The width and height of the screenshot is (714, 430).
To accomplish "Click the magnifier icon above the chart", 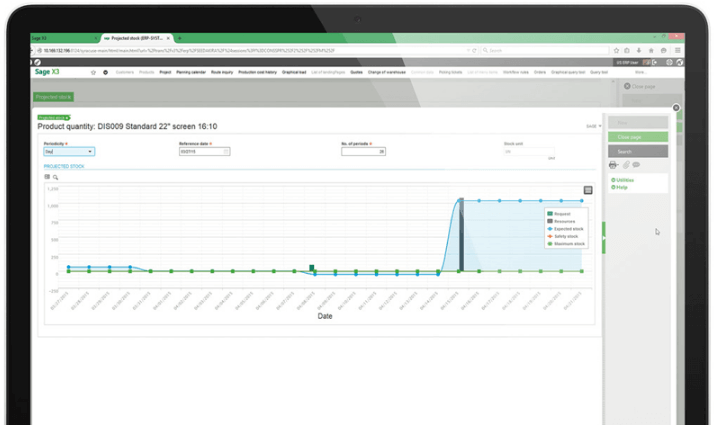I will pyautogui.click(x=56, y=177).
